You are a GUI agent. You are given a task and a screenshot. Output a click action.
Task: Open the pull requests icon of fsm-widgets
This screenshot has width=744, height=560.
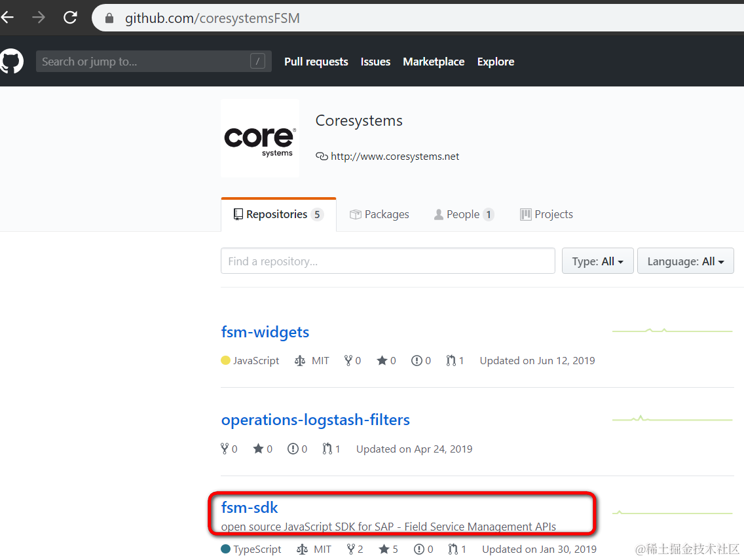point(451,361)
